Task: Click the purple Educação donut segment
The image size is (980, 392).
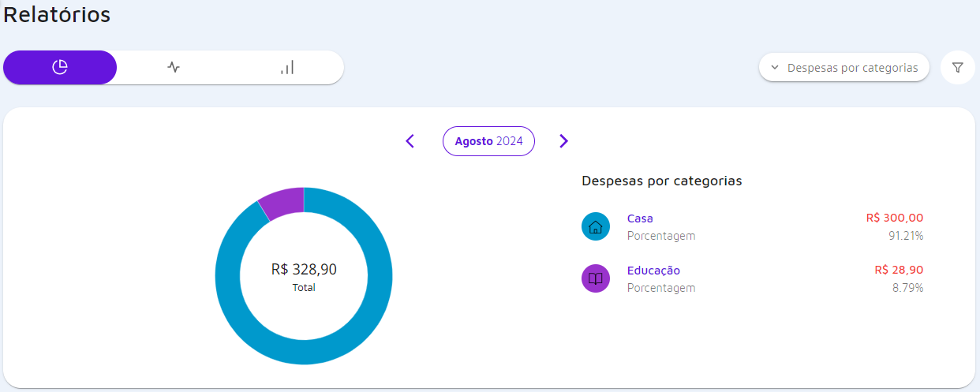Action: [282, 202]
